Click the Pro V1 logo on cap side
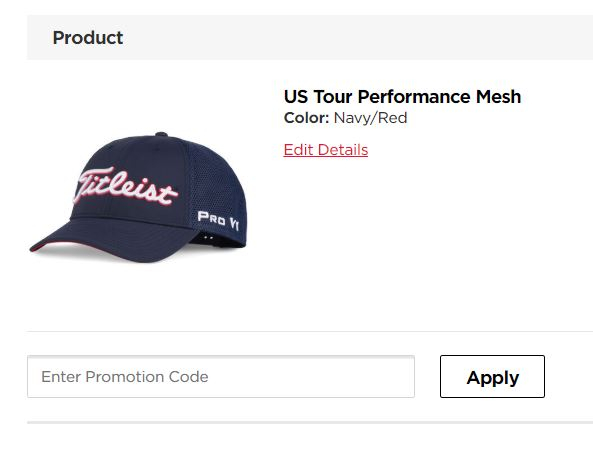The image size is (593, 470). pyautogui.click(x=218, y=220)
